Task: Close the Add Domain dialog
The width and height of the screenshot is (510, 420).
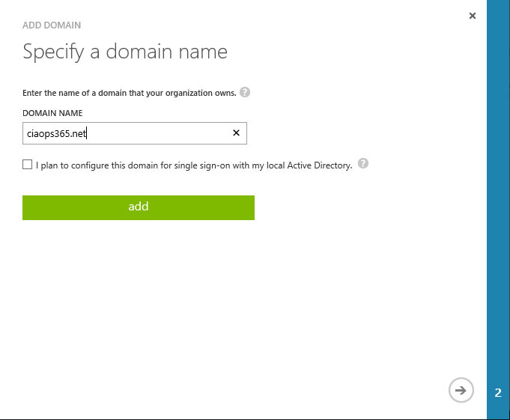Action: (x=472, y=16)
